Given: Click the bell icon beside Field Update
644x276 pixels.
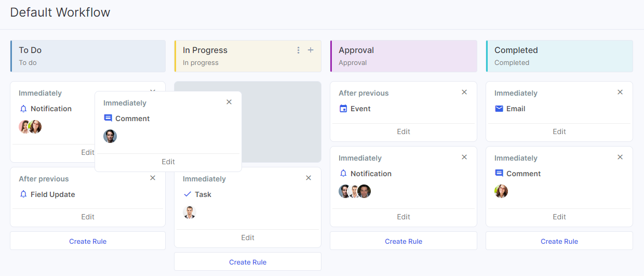Looking at the screenshot, I should point(23,194).
